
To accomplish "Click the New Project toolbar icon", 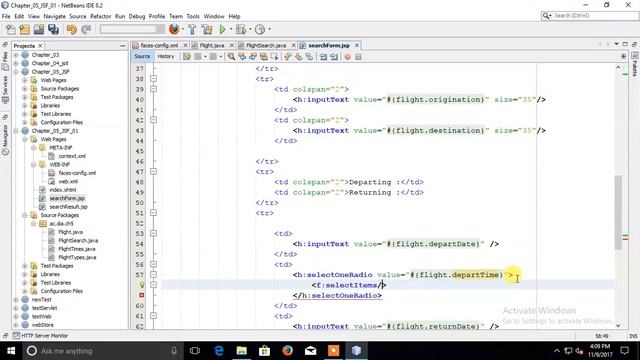I will 24,29.
